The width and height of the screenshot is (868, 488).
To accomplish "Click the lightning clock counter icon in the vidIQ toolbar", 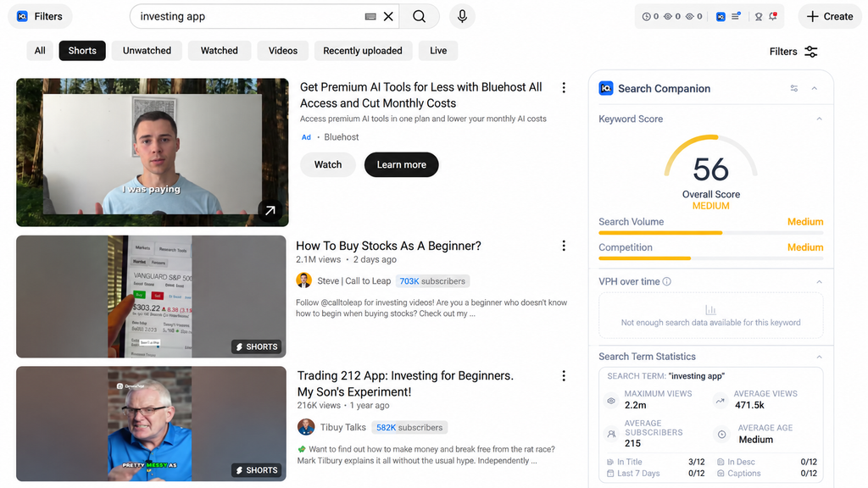I will click(x=646, y=17).
